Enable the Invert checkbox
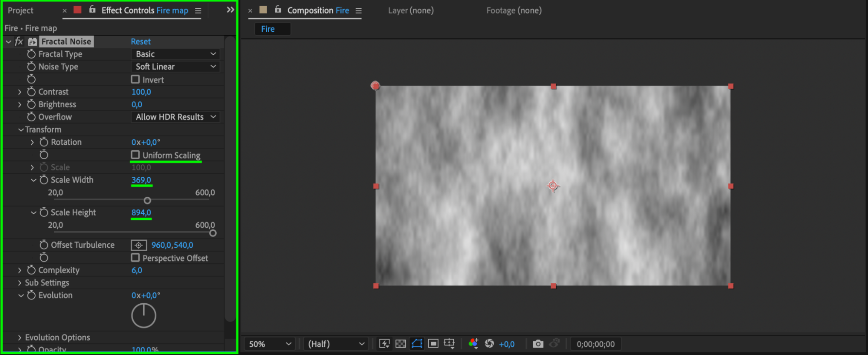Viewport: 868px width, 355px height. pyautogui.click(x=135, y=80)
